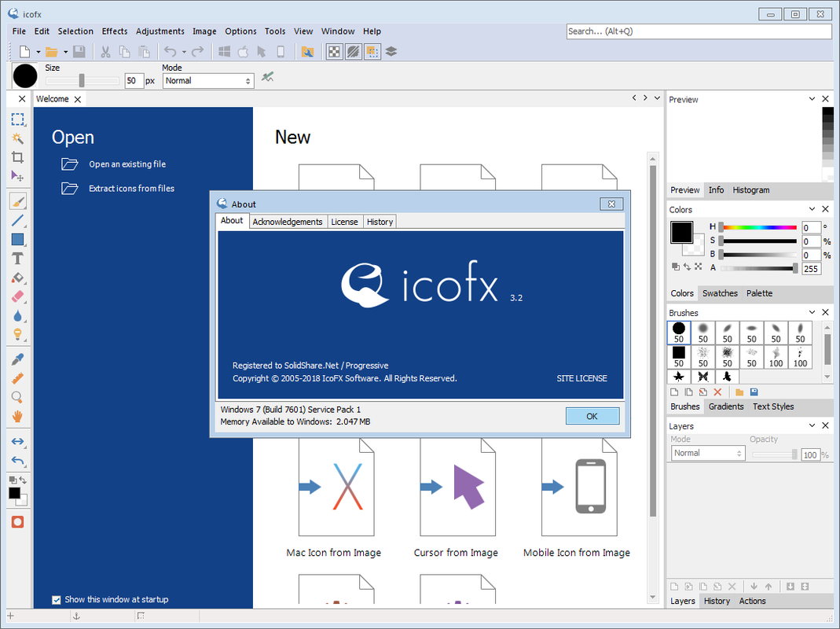Open the Adjustments menu
The height and width of the screenshot is (629, 840).
click(x=160, y=31)
